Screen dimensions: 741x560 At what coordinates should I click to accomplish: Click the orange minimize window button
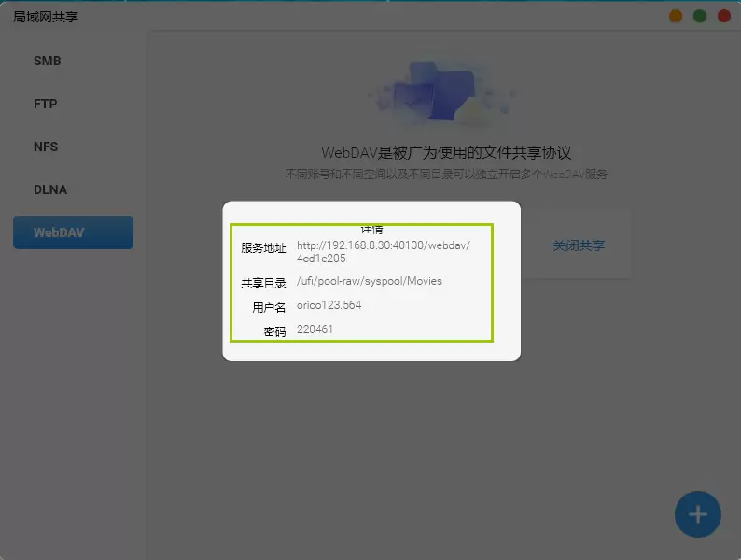click(676, 16)
